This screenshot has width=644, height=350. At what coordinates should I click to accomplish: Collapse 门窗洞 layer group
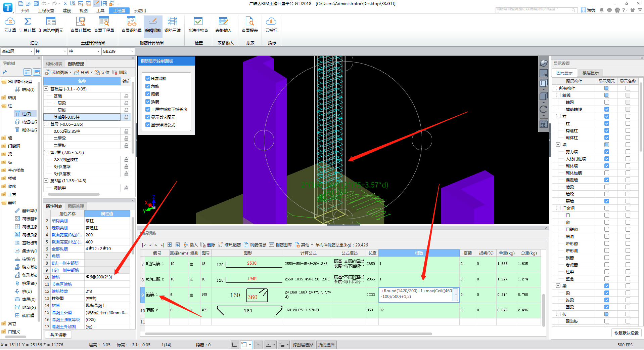pyautogui.click(x=558, y=208)
